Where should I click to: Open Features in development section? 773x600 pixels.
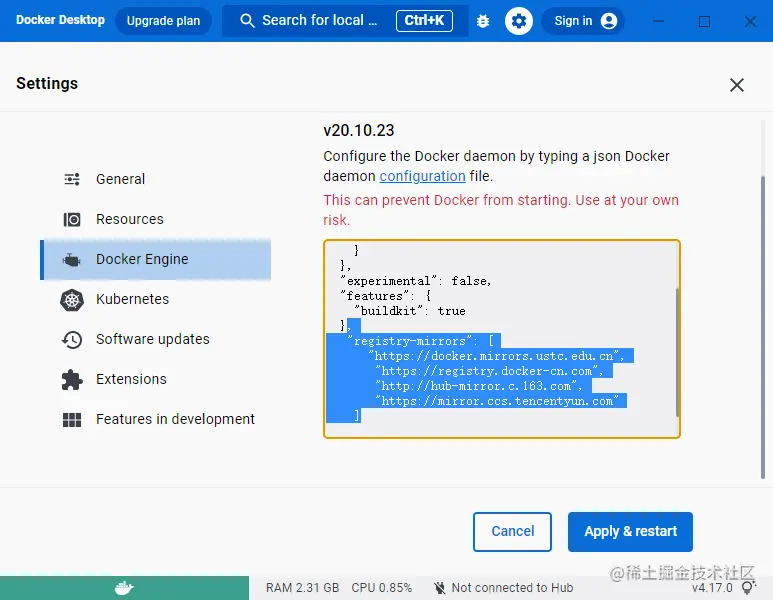click(x=155, y=419)
